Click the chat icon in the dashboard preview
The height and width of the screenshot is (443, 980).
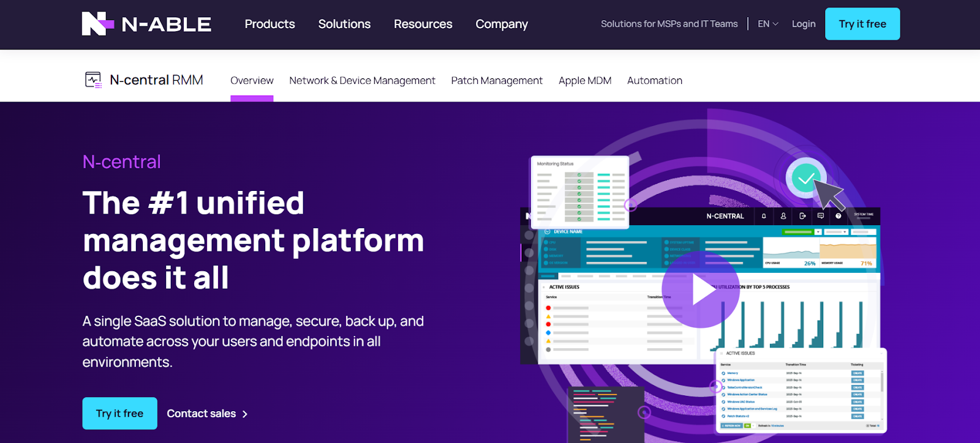point(820,216)
